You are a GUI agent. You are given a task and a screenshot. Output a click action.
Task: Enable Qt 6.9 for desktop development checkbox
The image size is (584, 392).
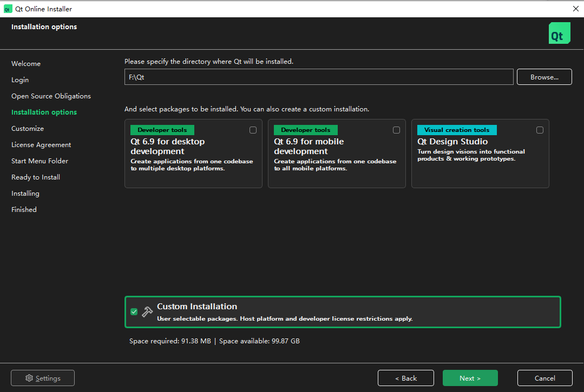(x=253, y=130)
